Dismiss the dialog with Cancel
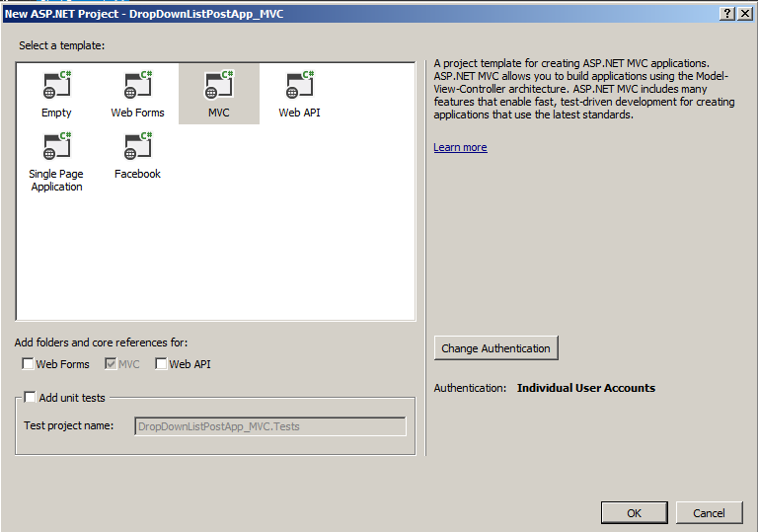The height and width of the screenshot is (532, 758). pos(710,513)
